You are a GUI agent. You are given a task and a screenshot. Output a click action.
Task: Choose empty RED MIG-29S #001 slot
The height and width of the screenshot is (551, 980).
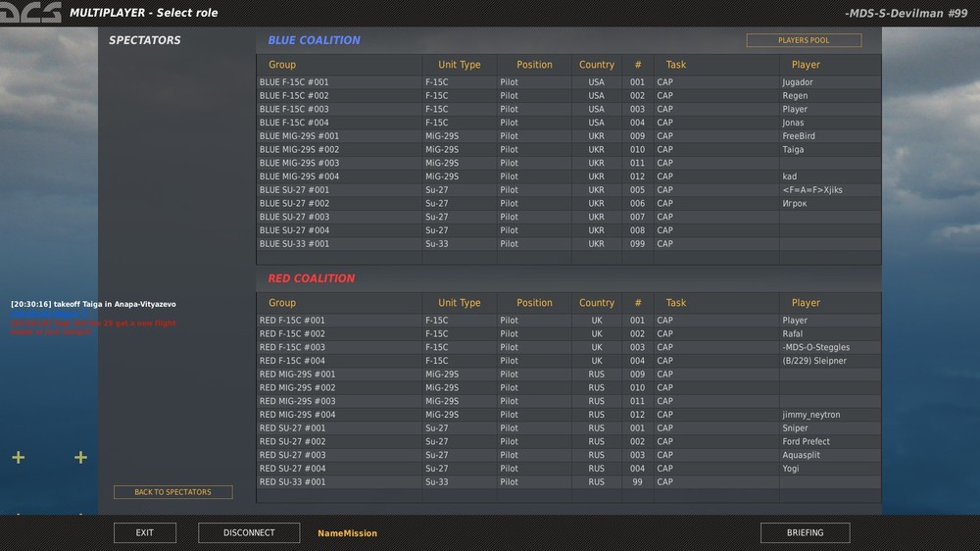click(x=568, y=374)
